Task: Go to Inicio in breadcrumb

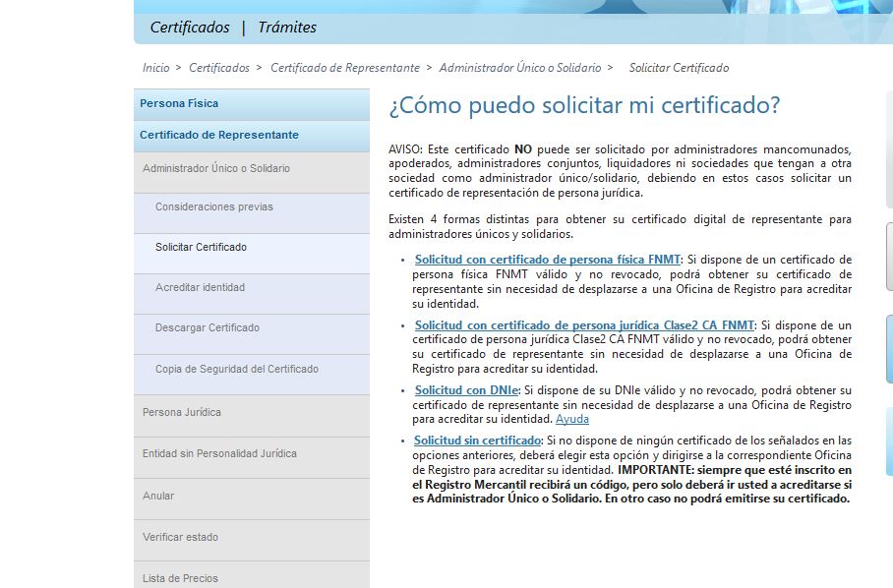Action: (x=155, y=68)
